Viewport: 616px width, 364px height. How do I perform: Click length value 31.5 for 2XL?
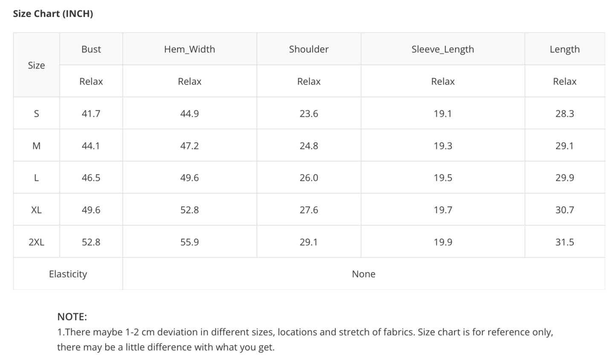tap(565, 242)
